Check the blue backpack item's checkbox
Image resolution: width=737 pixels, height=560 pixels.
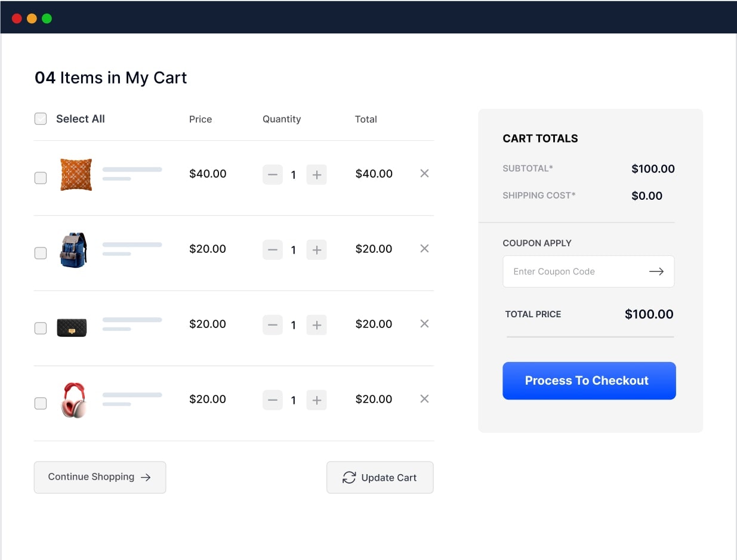[x=40, y=253]
